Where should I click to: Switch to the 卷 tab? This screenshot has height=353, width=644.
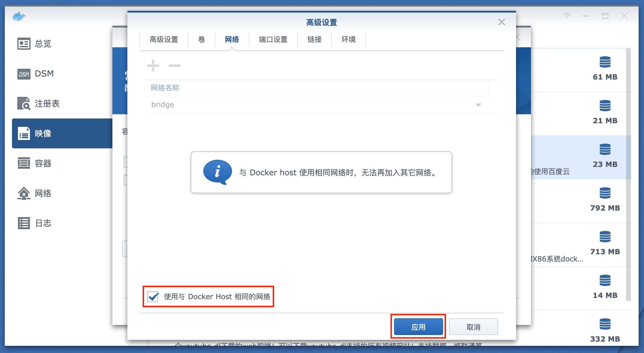(x=201, y=39)
